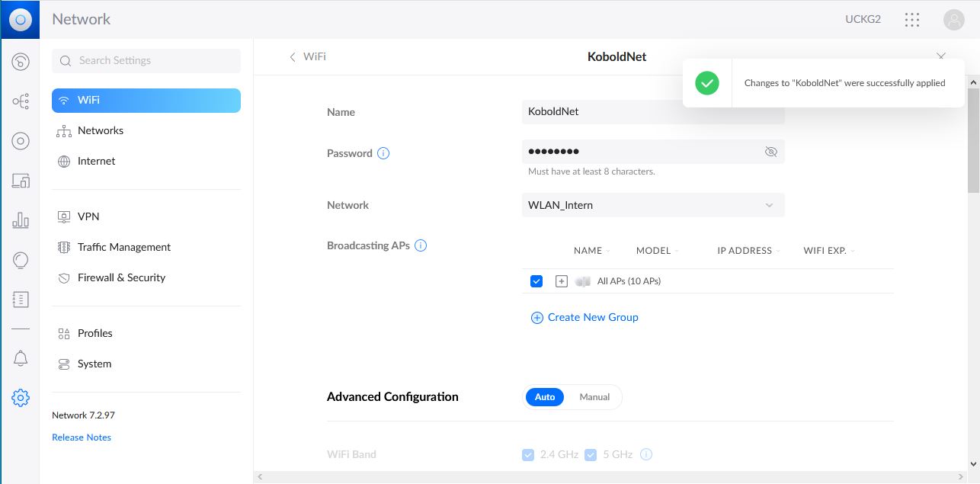The height and width of the screenshot is (484, 980).
Task: Click the user account avatar icon
Action: point(954,20)
